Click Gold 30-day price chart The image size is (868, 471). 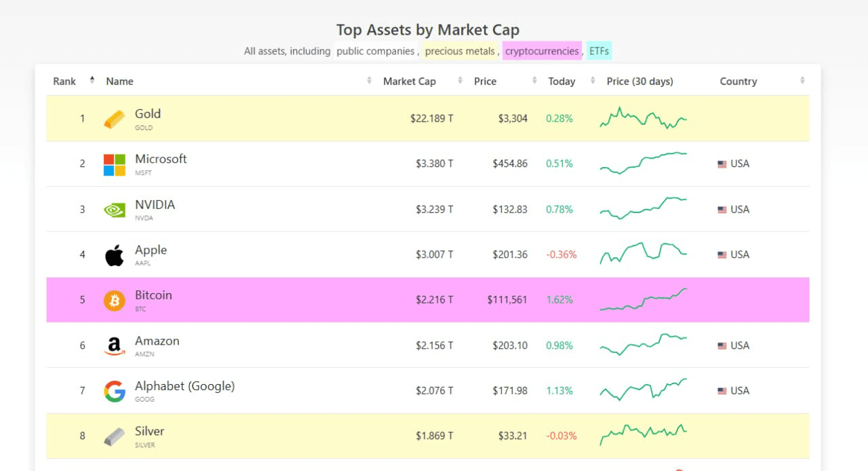tap(644, 118)
